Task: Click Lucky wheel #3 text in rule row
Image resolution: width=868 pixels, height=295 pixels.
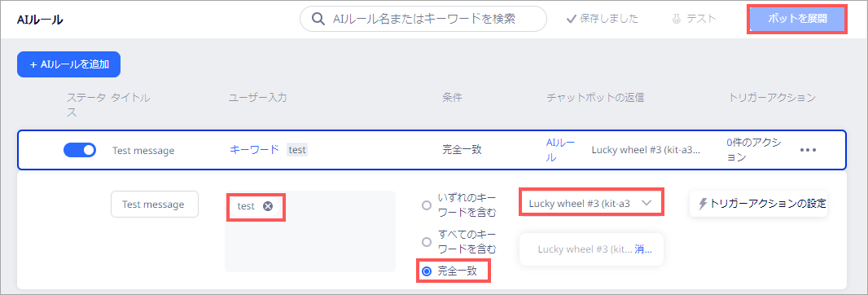Action: coord(646,150)
